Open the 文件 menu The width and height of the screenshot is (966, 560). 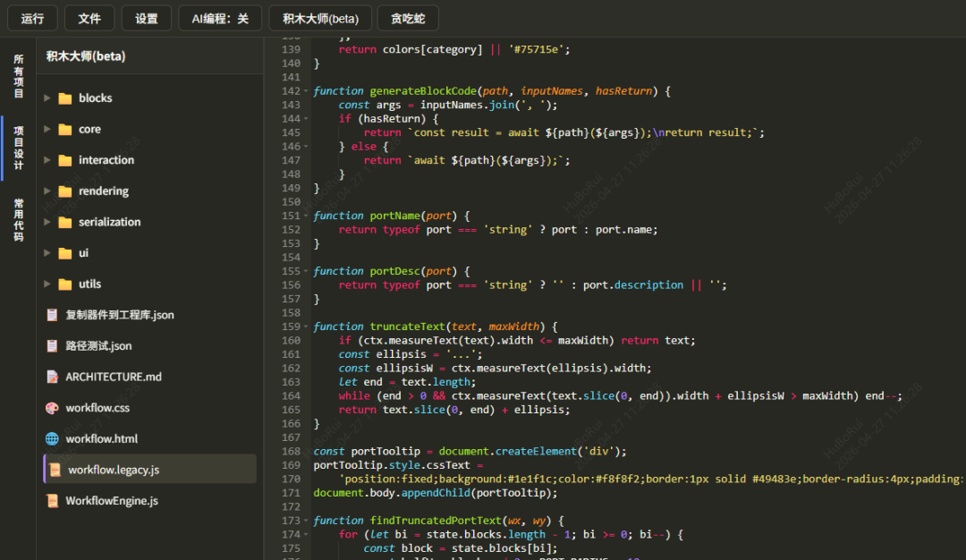89,19
